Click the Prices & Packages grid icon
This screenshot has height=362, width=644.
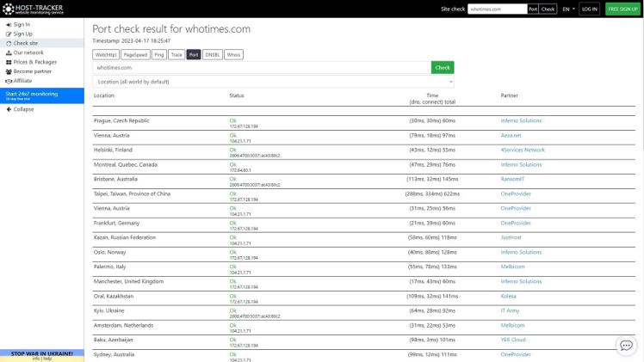(9, 61)
